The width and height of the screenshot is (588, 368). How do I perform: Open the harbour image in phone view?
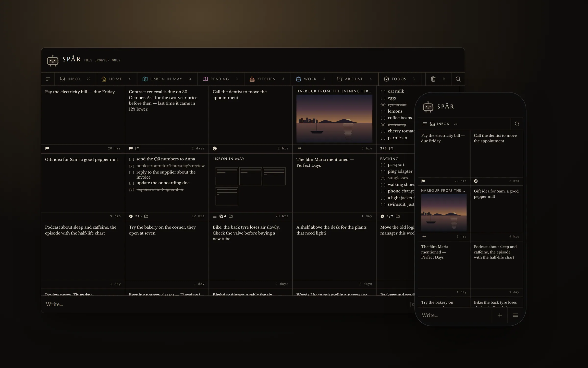point(444,213)
